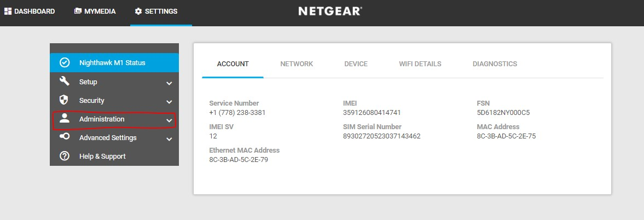Select the service number +1 (778) 238-3381
The width and height of the screenshot is (644, 220).
pyautogui.click(x=237, y=113)
